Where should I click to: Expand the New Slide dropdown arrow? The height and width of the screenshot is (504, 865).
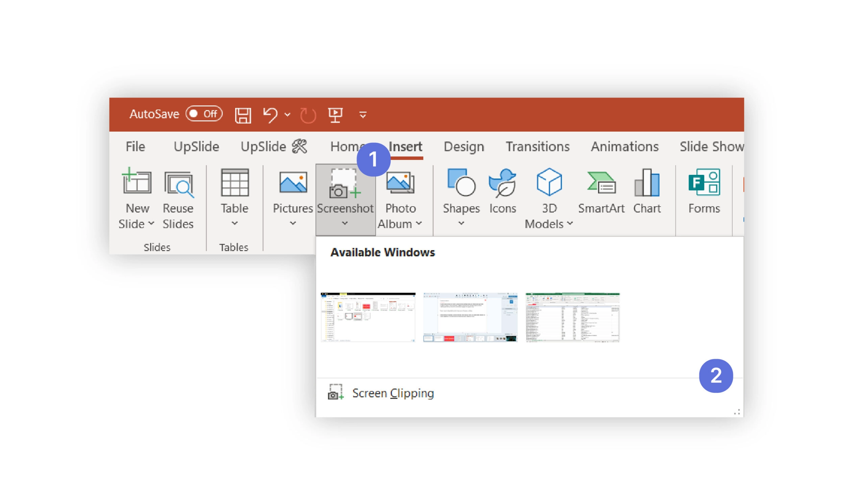tap(151, 223)
